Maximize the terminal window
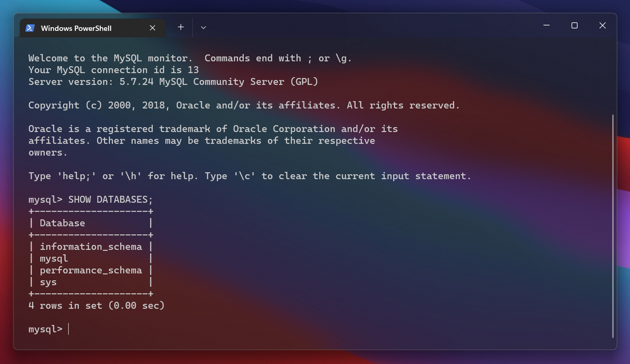The height and width of the screenshot is (364, 630). [x=574, y=26]
